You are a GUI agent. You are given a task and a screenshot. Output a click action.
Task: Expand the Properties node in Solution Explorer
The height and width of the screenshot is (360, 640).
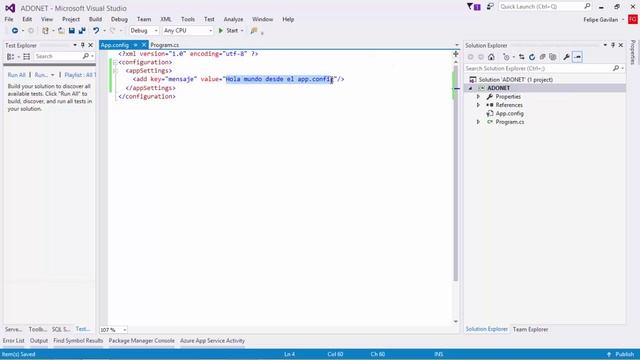tap(478, 97)
